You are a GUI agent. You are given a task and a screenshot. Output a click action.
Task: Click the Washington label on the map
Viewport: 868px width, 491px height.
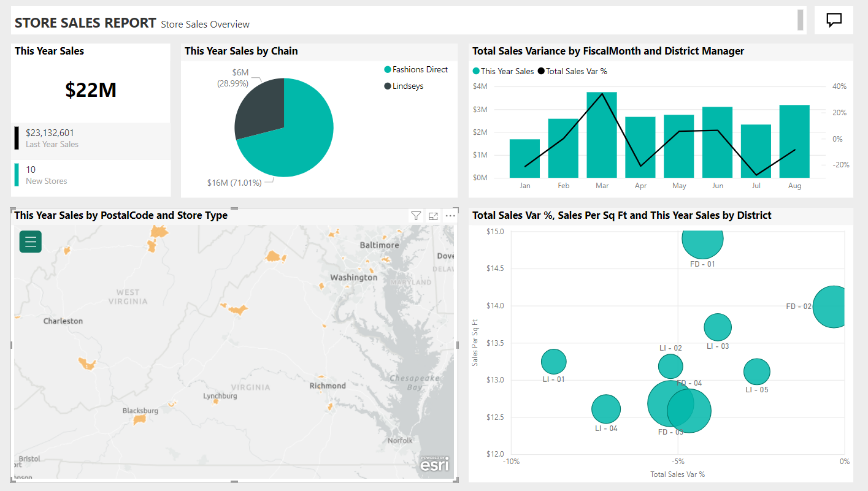point(354,278)
